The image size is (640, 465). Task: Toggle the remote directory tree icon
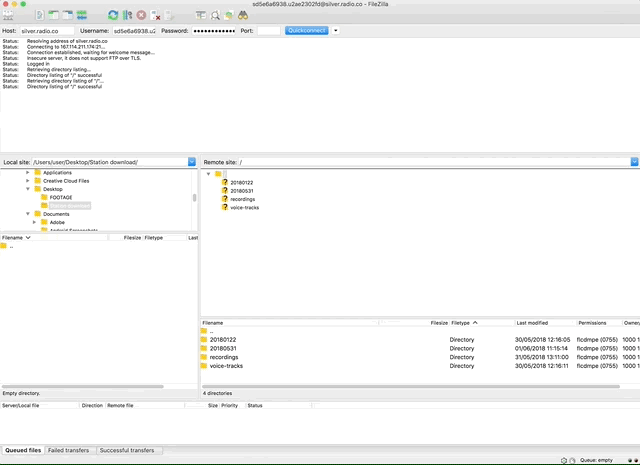point(67,16)
